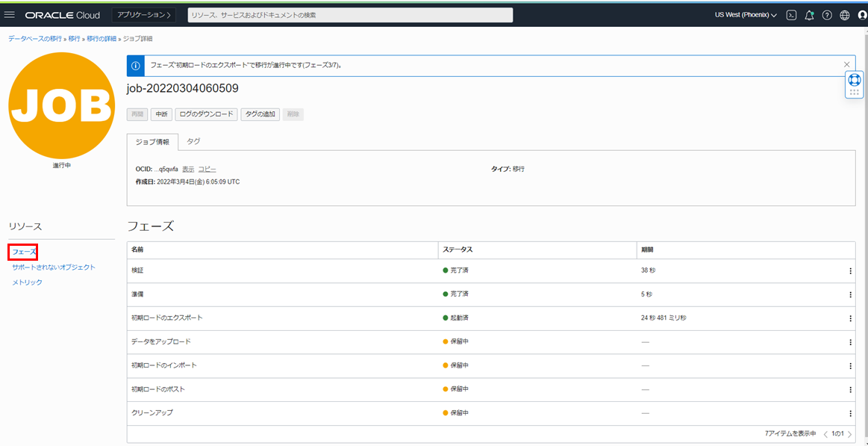Click the help question mark icon
868x446 pixels.
[827, 15]
